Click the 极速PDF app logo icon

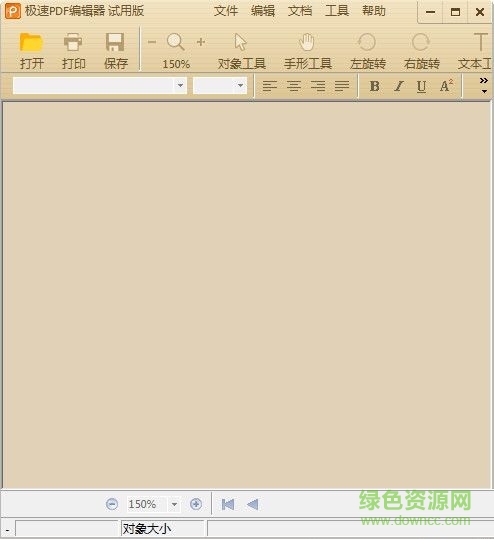[x=13, y=11]
